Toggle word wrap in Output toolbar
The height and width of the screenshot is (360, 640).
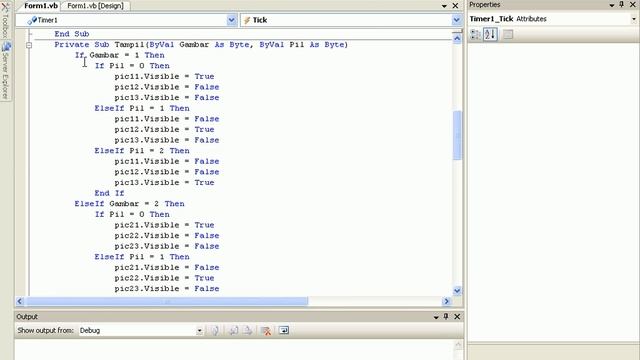point(284,330)
